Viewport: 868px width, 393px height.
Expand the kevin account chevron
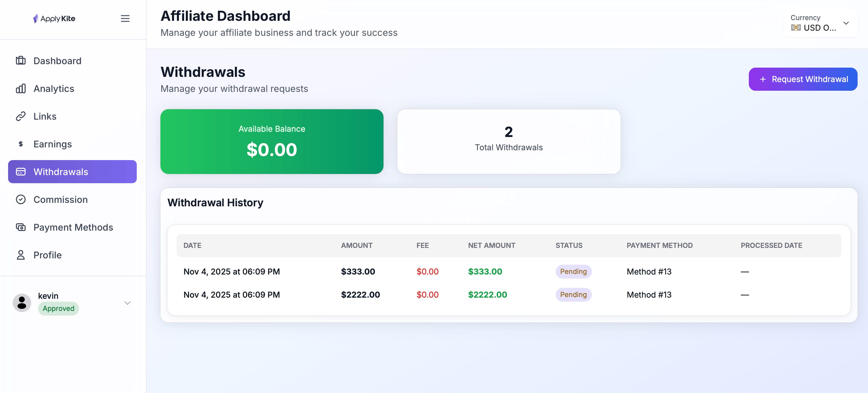[x=127, y=303]
